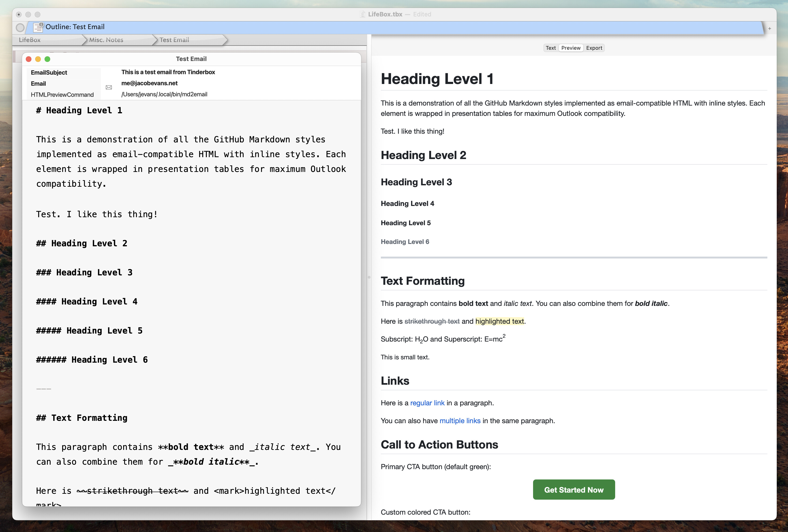
Task: Click the splitter handle between outline and preview
Action: 369,277
